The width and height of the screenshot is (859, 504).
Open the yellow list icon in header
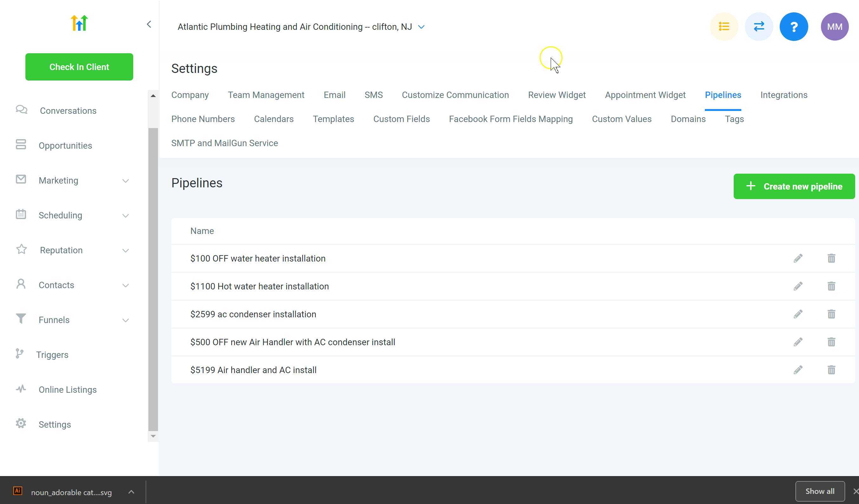pos(724,27)
